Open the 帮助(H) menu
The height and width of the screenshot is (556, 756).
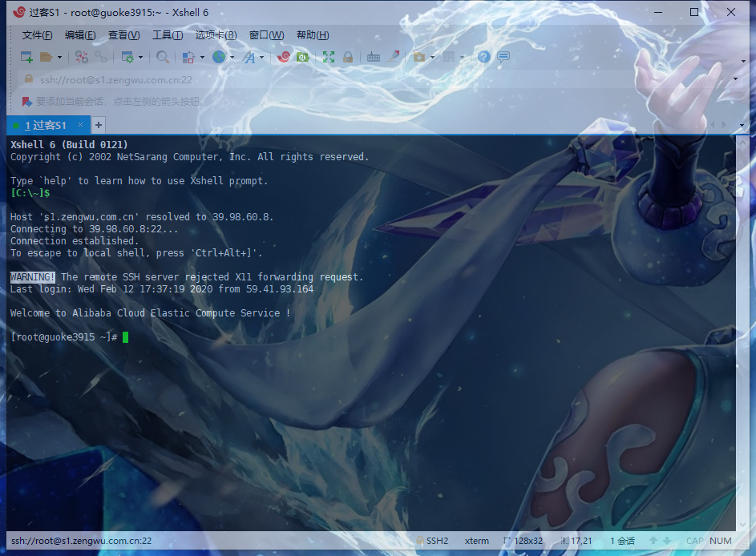click(313, 35)
